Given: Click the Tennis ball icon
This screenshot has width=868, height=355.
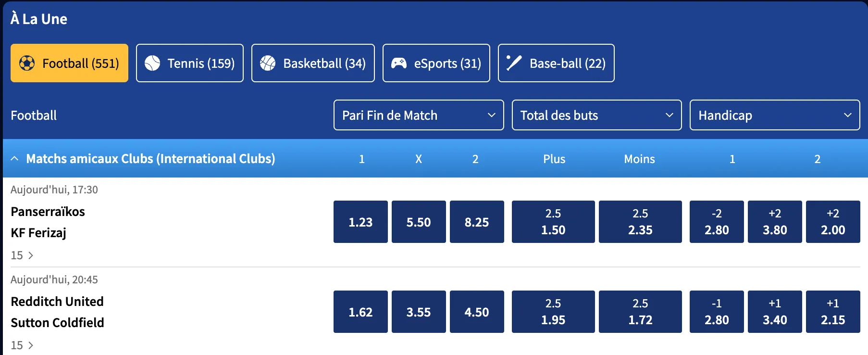Looking at the screenshot, I should point(152,63).
